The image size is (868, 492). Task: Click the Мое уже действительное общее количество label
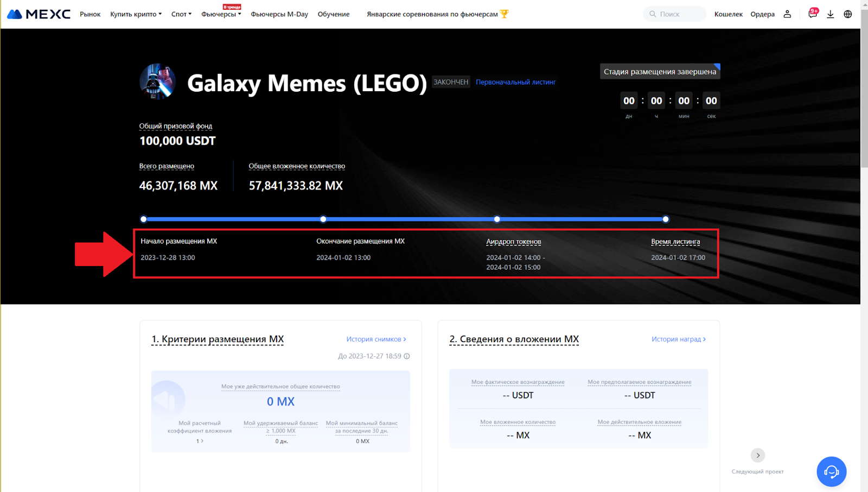(x=280, y=387)
